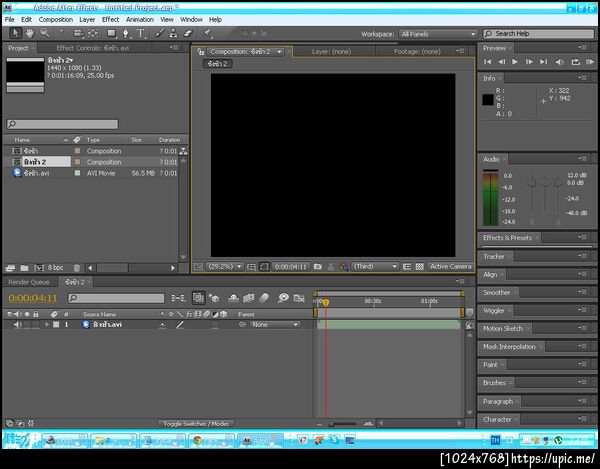Click timeline current time 0:00:04:11
The image size is (600, 469).
tap(33, 298)
